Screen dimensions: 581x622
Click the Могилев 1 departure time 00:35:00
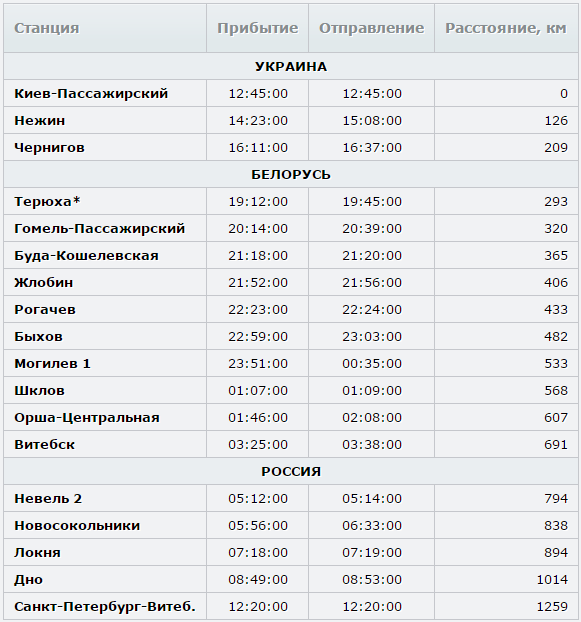(x=372, y=363)
